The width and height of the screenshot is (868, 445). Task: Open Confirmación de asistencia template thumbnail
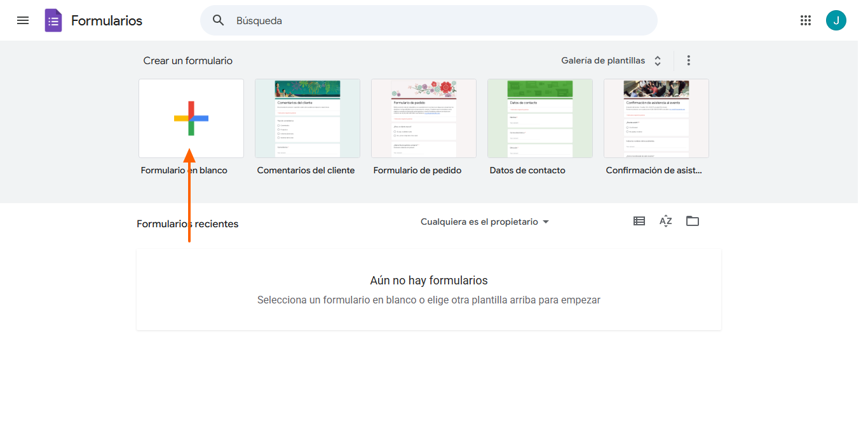[x=656, y=118]
